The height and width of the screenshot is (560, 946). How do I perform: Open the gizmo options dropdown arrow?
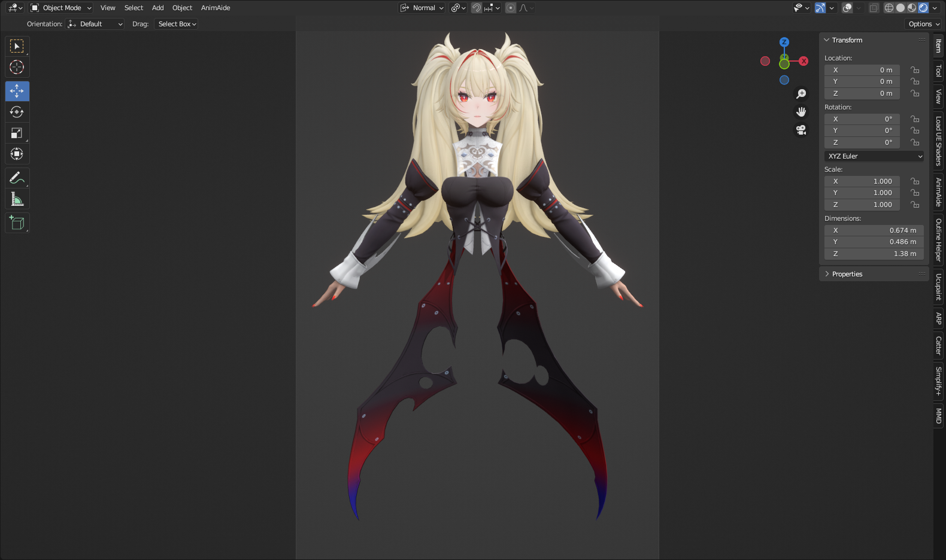click(832, 8)
